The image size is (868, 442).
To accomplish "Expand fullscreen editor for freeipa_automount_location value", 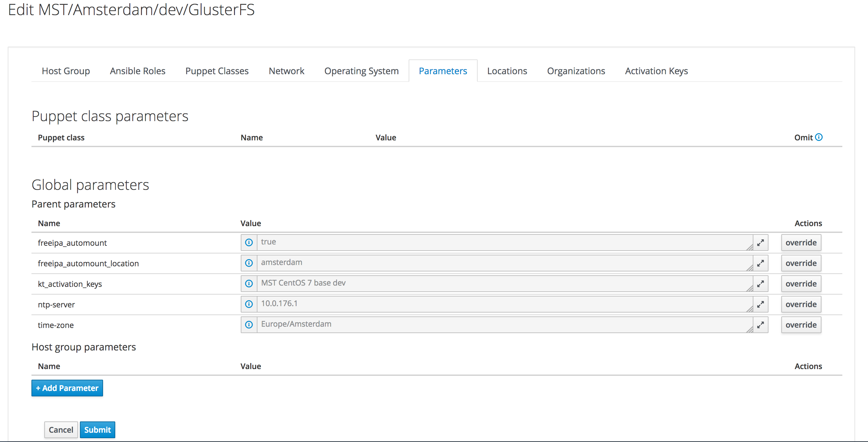I will click(x=760, y=263).
